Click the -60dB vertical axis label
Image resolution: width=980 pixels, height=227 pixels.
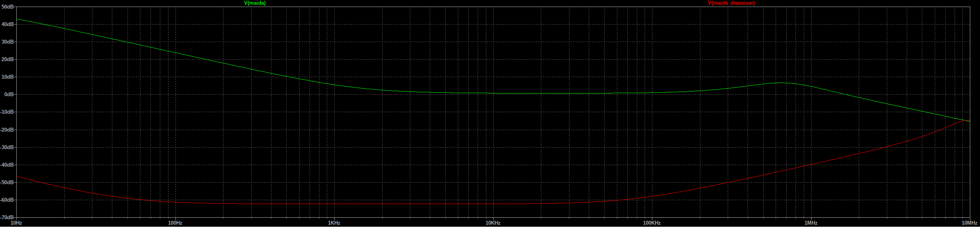tap(7, 200)
